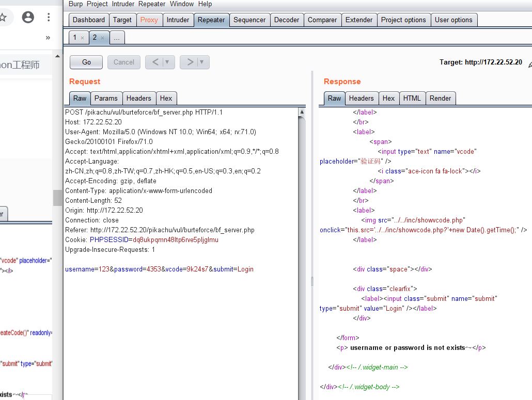Switch to the Decoder tab
The image size is (532, 400).
click(286, 20)
